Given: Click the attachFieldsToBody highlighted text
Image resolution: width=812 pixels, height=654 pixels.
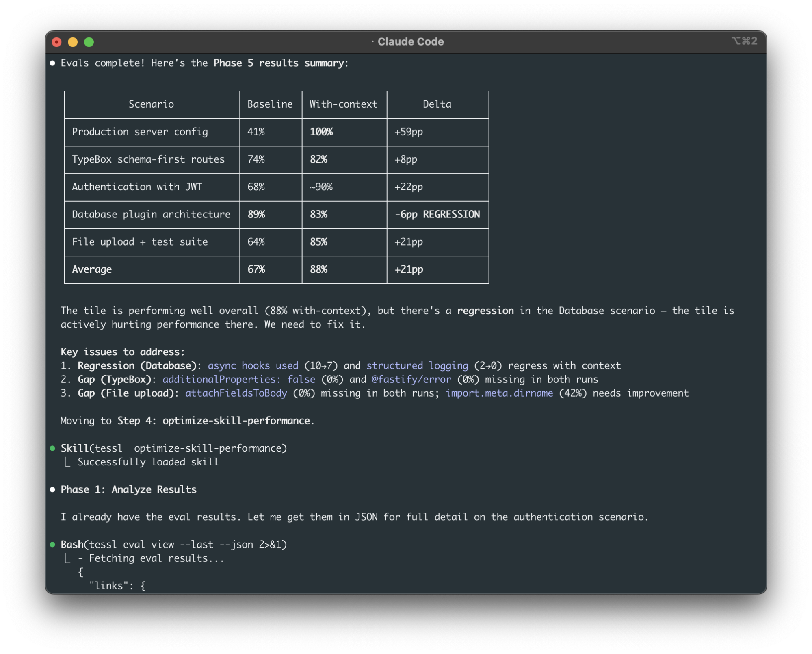Looking at the screenshot, I should click(x=236, y=393).
